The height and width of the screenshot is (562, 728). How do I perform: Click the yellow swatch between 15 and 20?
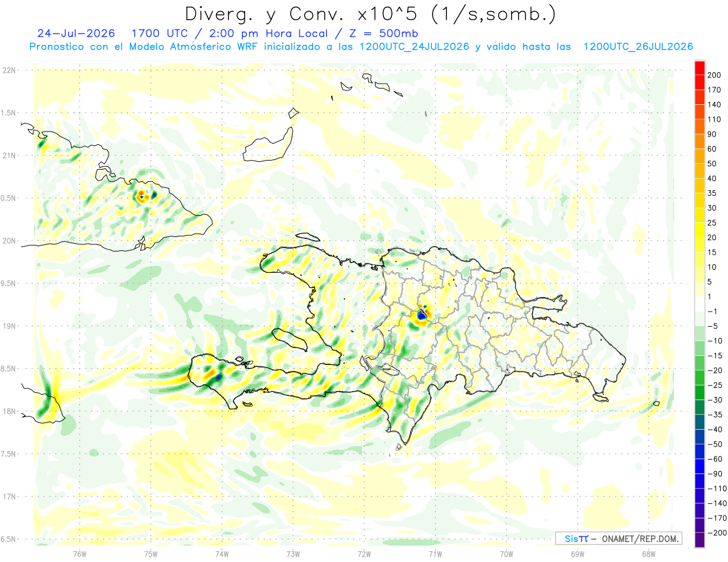(x=699, y=245)
